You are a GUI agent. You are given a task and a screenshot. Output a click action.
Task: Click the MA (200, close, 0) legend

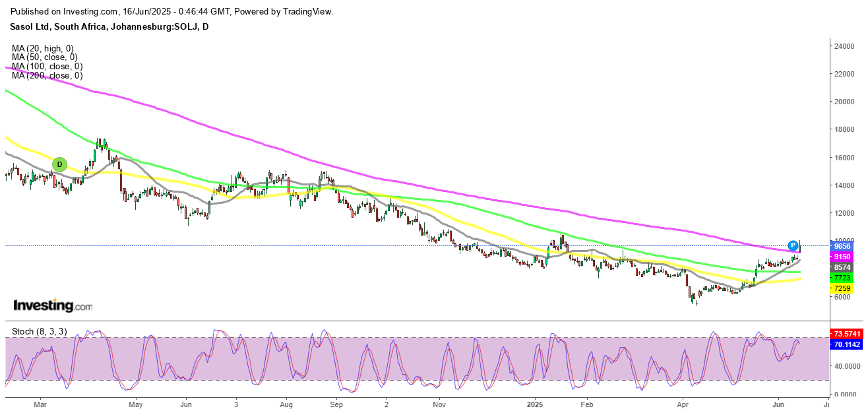coord(47,76)
